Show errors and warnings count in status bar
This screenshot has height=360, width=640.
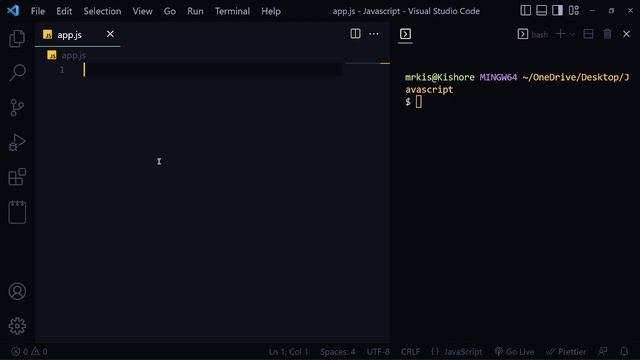tap(29, 351)
